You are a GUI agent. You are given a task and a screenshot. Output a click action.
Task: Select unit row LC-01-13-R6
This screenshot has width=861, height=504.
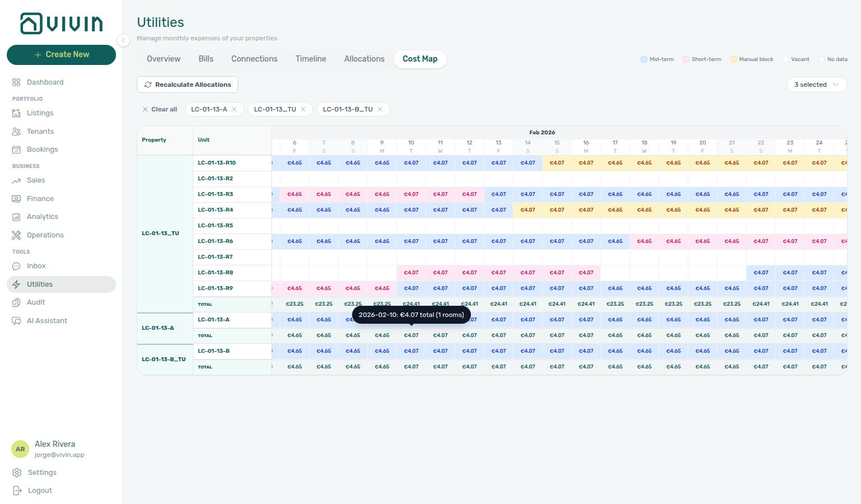tap(232, 241)
